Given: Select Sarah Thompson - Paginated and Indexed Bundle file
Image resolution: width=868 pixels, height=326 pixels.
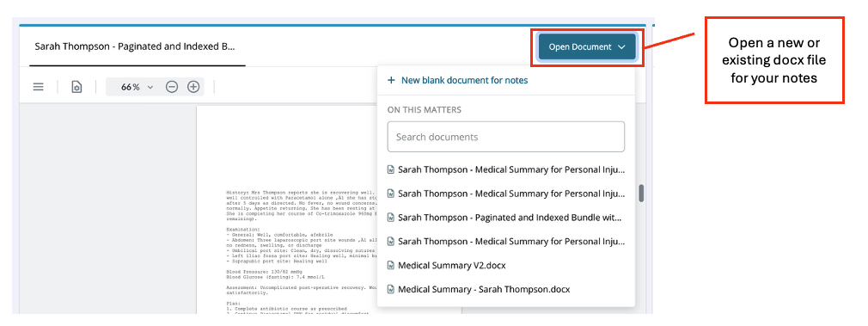Looking at the screenshot, I should pyautogui.click(x=506, y=218).
